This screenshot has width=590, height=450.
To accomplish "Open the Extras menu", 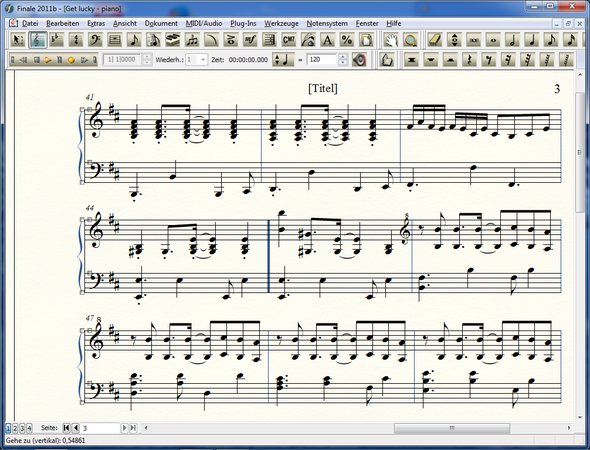I will pyautogui.click(x=96, y=23).
